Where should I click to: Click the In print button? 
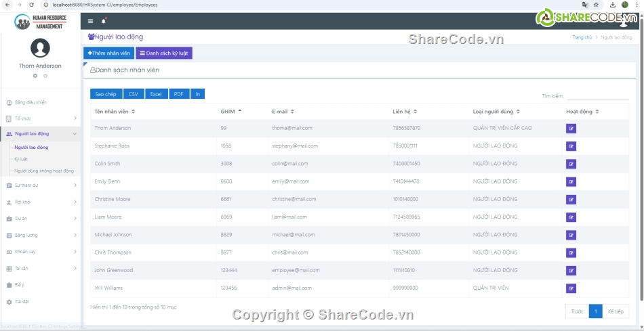[197, 94]
